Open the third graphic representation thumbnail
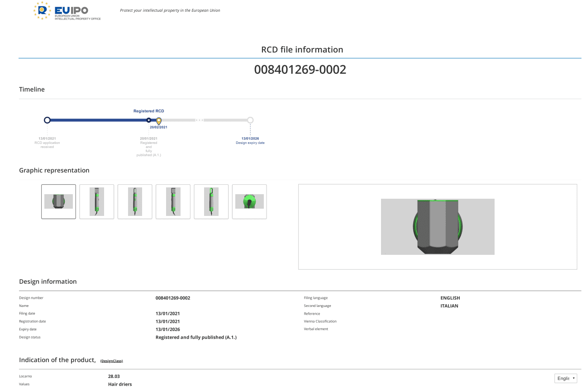 (x=135, y=201)
